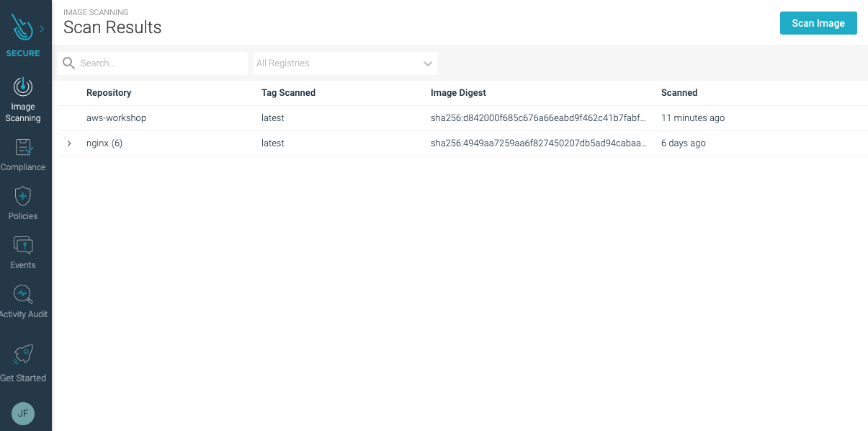This screenshot has width=868, height=431.
Task: Click the 6 days ago cell
Action: pos(684,143)
